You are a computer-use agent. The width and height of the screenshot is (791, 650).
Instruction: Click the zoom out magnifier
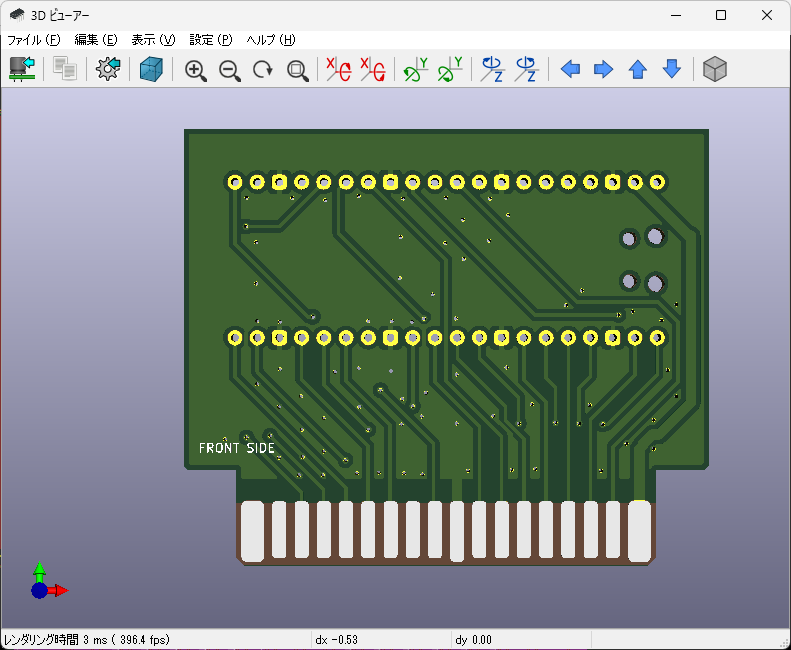[x=230, y=70]
